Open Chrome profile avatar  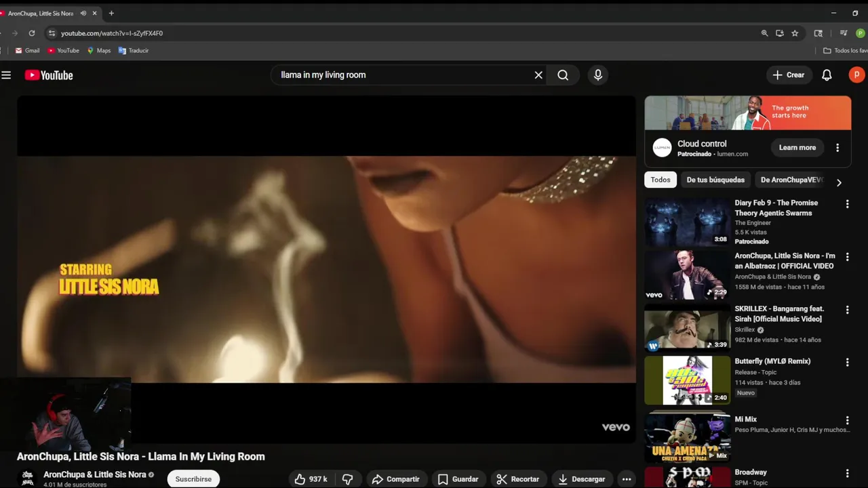(861, 33)
